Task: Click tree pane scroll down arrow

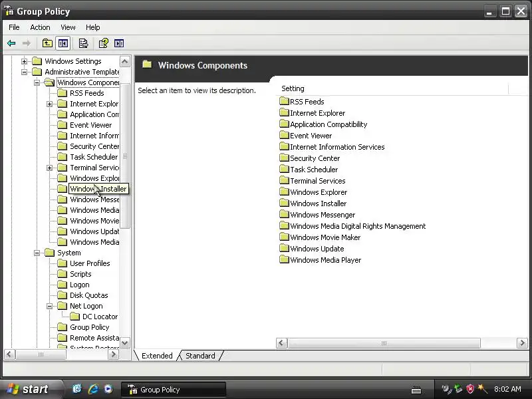Action: pos(125,343)
